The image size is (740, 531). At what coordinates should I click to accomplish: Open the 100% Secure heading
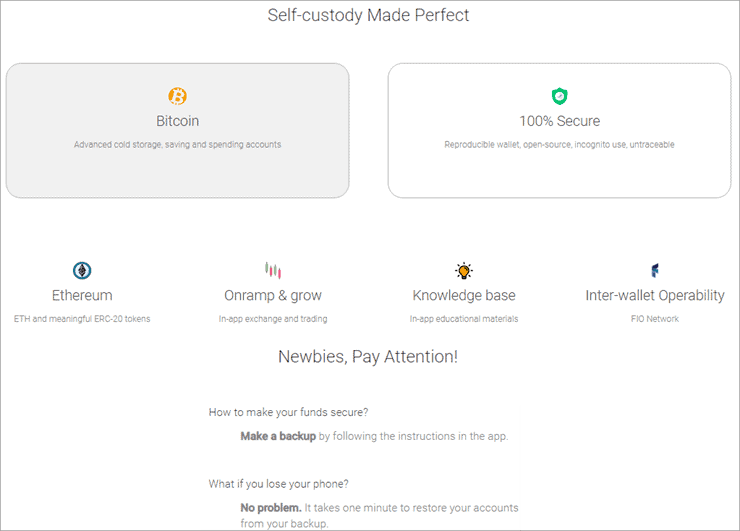(x=559, y=121)
